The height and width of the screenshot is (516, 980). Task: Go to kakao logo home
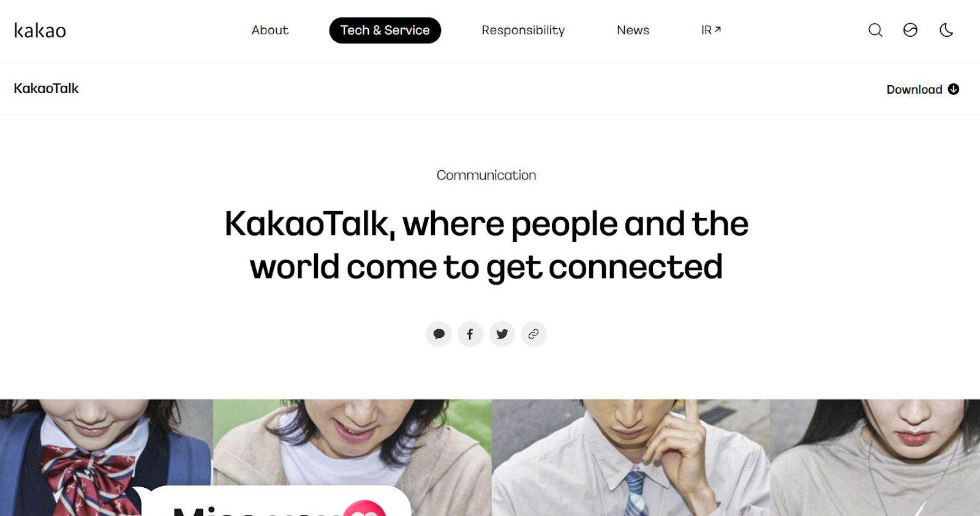tap(40, 31)
